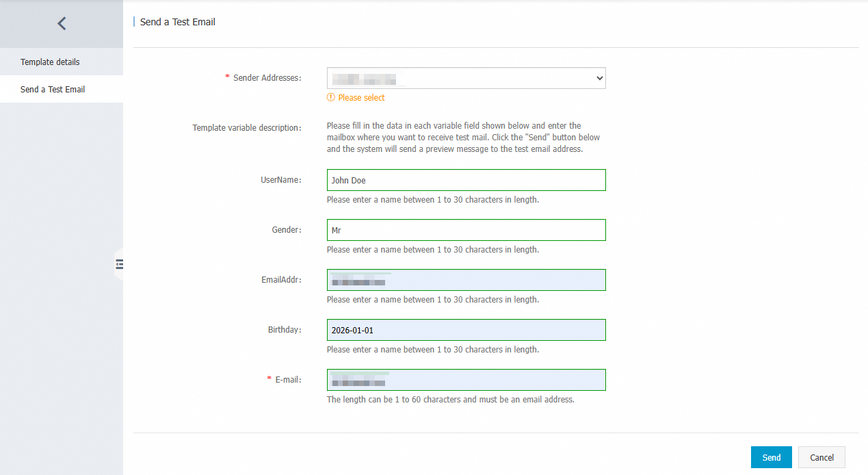Click the UserName field label
The height and width of the screenshot is (475, 868).
[x=281, y=180]
